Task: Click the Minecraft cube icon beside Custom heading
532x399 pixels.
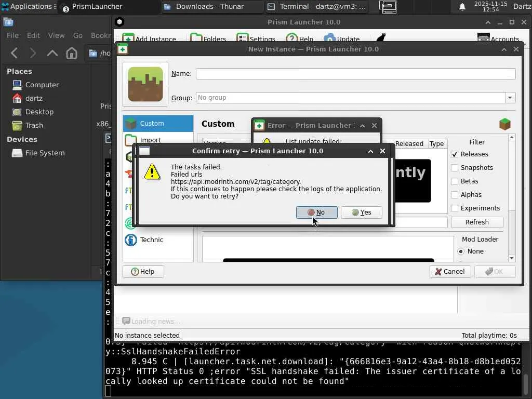Action: [x=505, y=124]
